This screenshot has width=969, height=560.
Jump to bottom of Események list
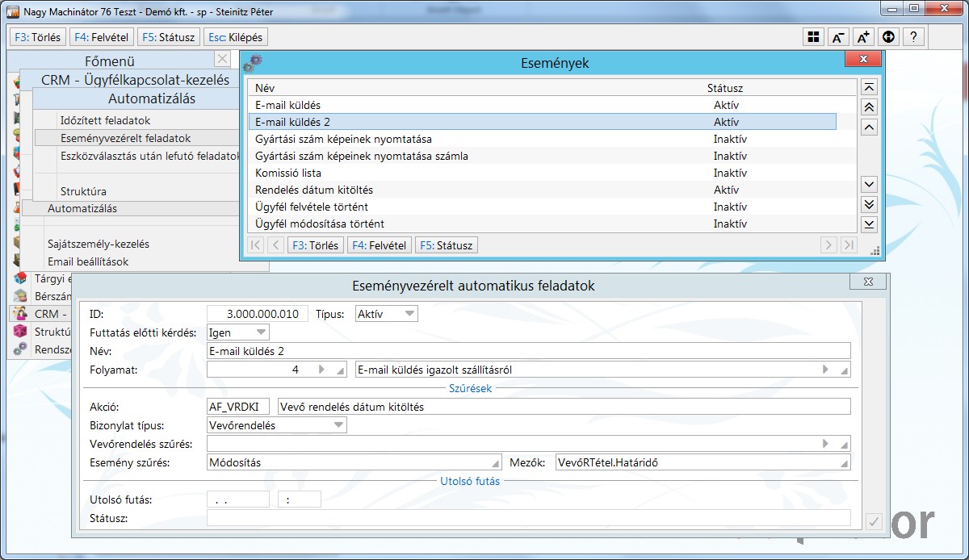point(869,224)
